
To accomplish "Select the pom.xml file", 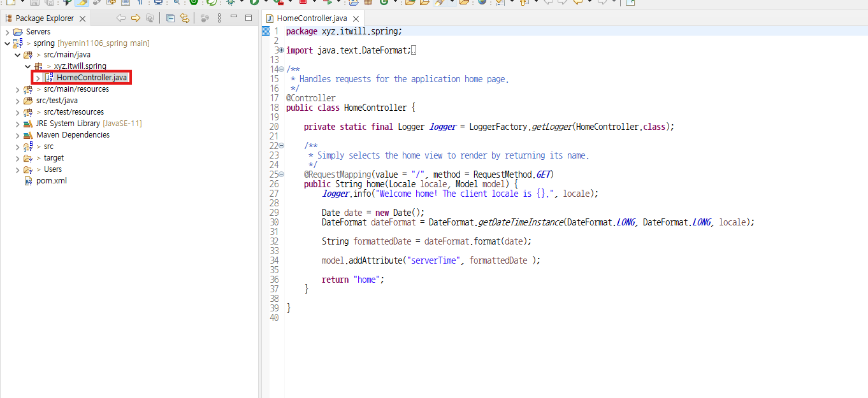I will (x=51, y=181).
